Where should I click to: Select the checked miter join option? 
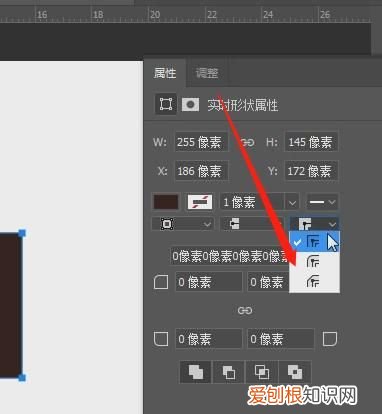314,241
